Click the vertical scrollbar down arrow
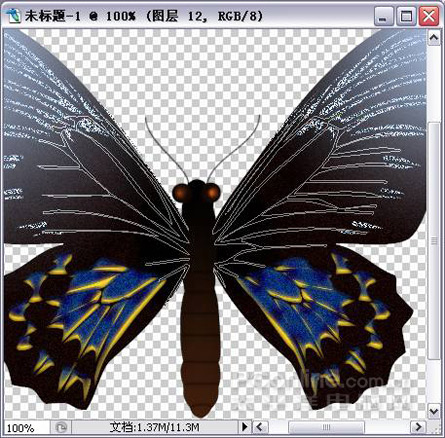Screen dimensions: 445x438 (434, 411)
